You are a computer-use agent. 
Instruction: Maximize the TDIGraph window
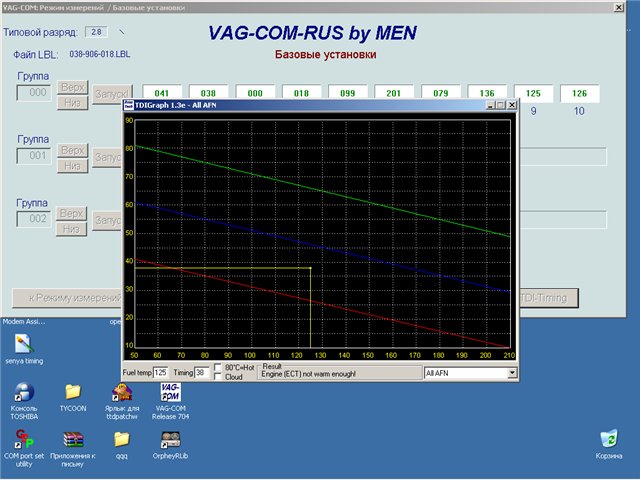click(501, 105)
